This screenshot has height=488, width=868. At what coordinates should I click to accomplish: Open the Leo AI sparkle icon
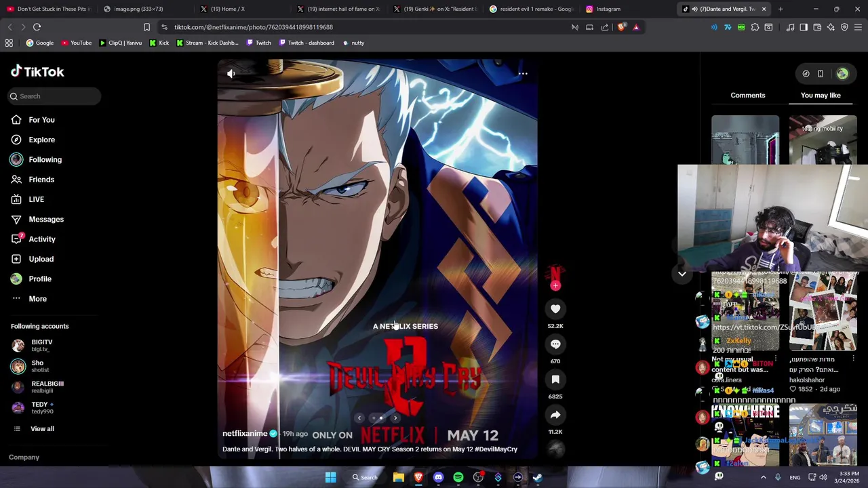click(831, 27)
